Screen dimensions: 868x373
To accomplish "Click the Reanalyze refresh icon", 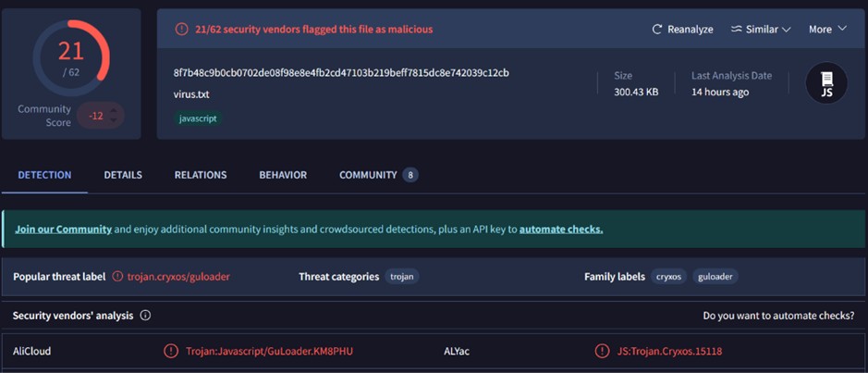I will click(657, 29).
